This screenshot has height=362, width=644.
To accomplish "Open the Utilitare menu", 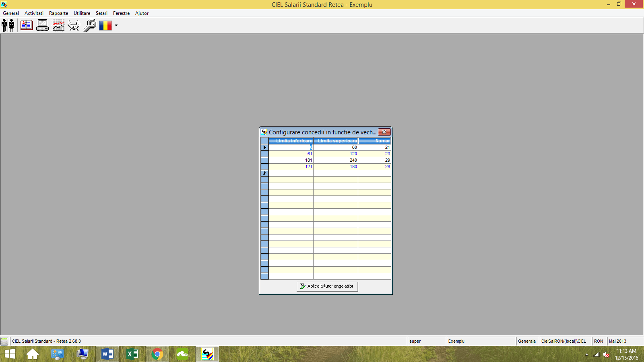I will 82,13.
